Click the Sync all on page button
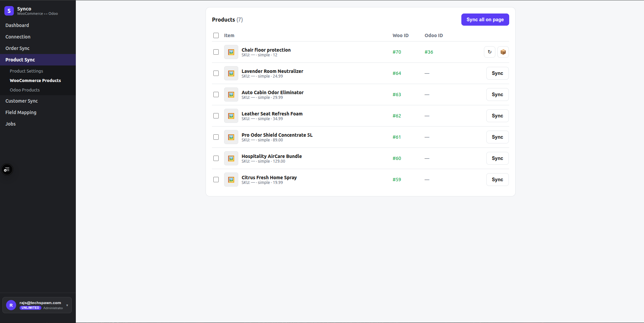Viewport: 644px width, 323px height. click(x=485, y=20)
